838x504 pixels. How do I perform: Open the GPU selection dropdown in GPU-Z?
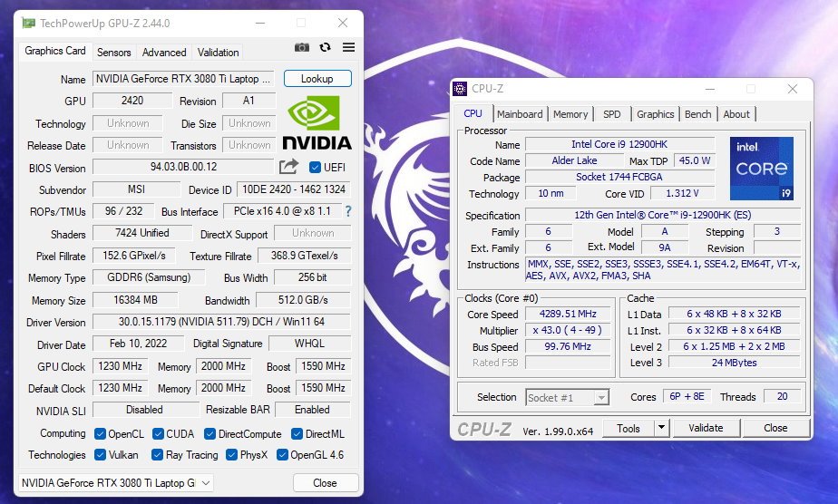(116, 482)
